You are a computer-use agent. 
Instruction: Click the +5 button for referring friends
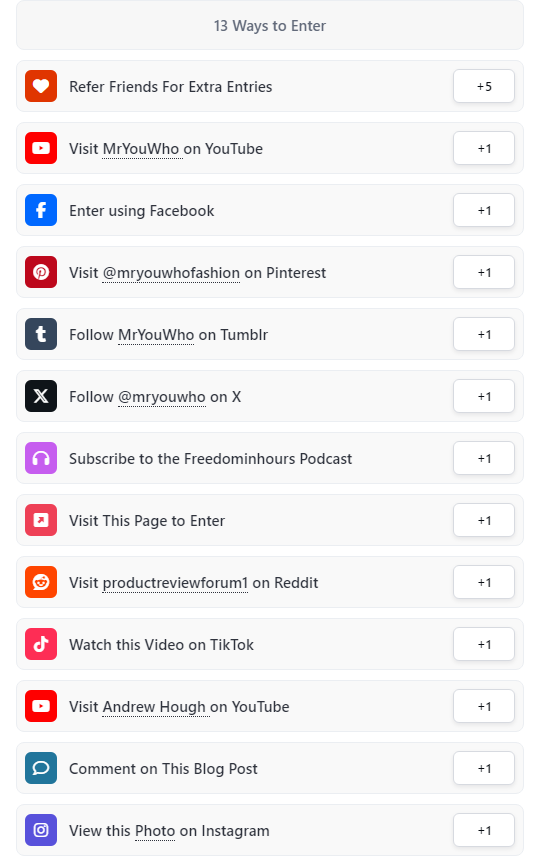click(484, 86)
